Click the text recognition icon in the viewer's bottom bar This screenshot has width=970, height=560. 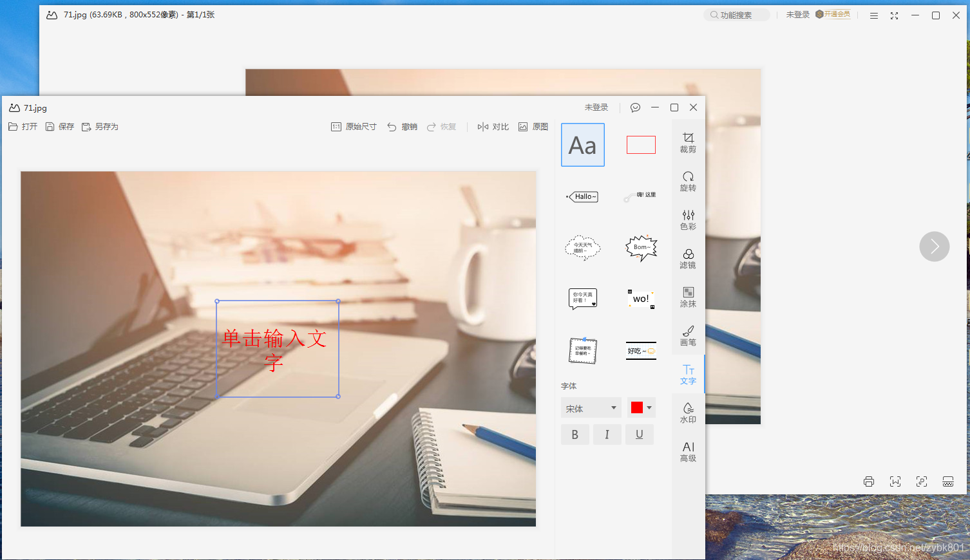(895, 481)
